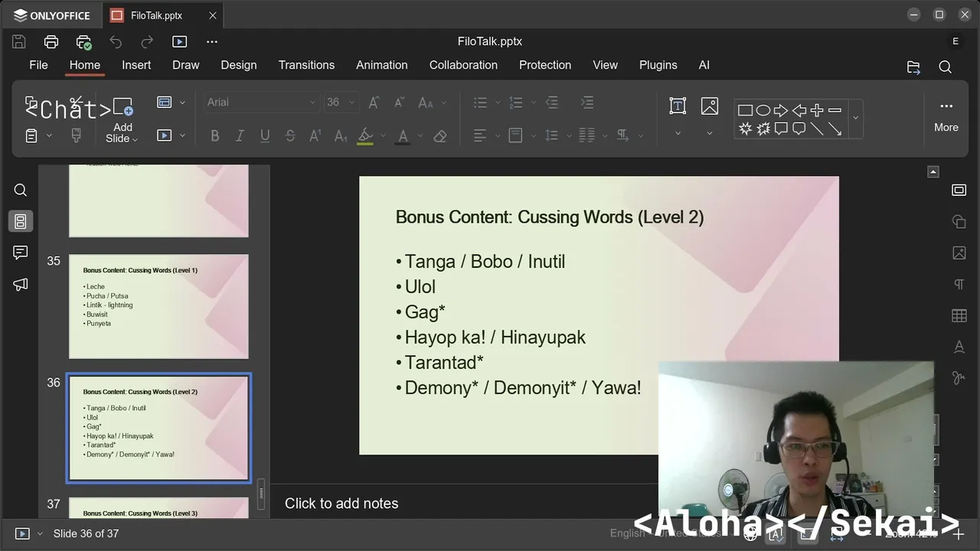Insert a text box
Screen dimensions: 980x551
tap(678, 106)
